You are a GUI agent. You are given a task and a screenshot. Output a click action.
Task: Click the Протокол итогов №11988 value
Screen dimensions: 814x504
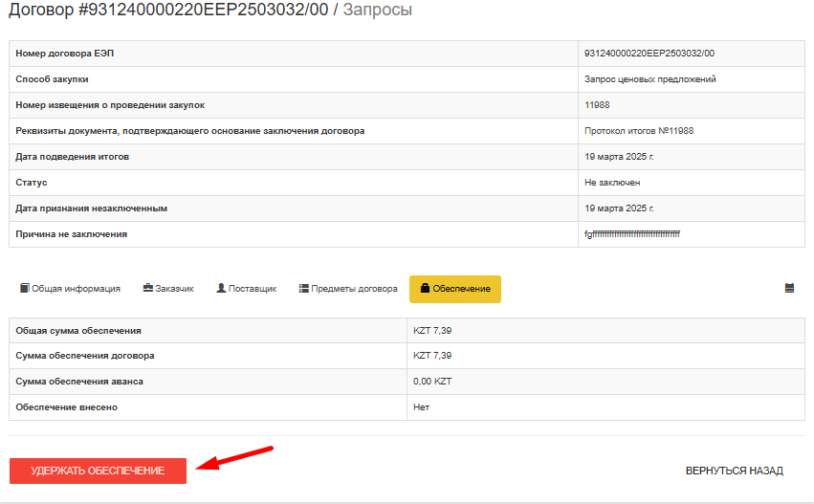(638, 131)
